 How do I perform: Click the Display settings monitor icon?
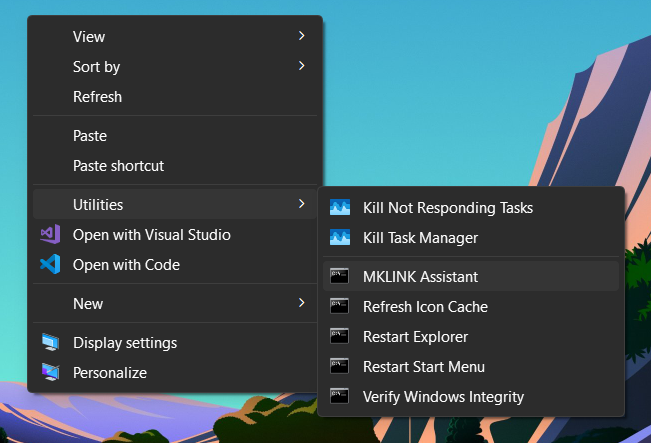50,343
